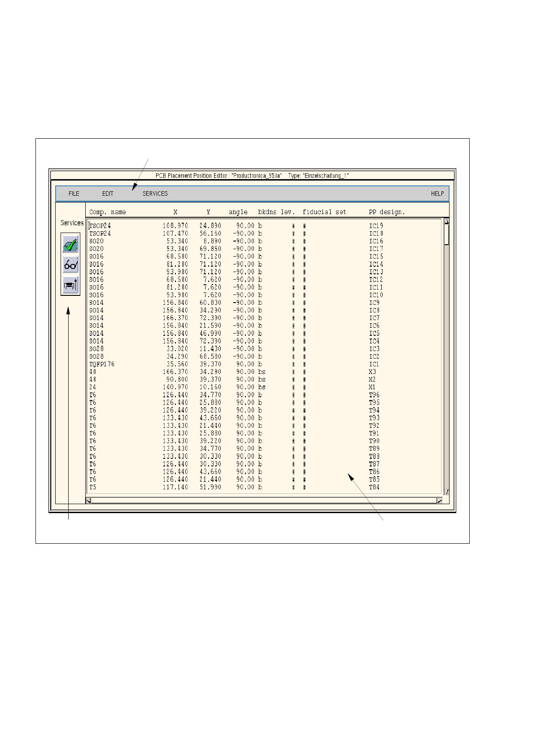Image resolution: width=533 pixels, height=756 pixels.
Task: Click the 'PP design.' column header
Action: click(387, 212)
